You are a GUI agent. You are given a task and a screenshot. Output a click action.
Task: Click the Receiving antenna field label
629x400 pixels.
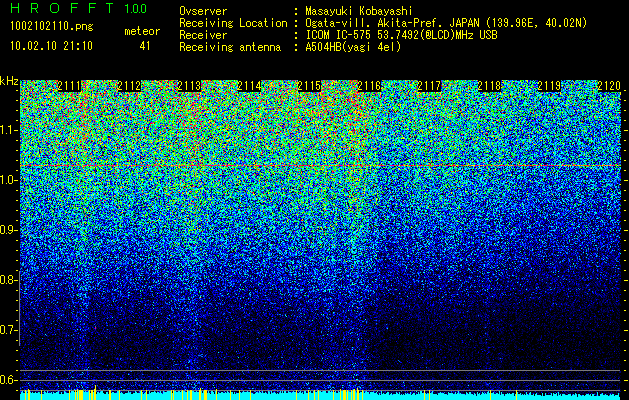(x=230, y=47)
